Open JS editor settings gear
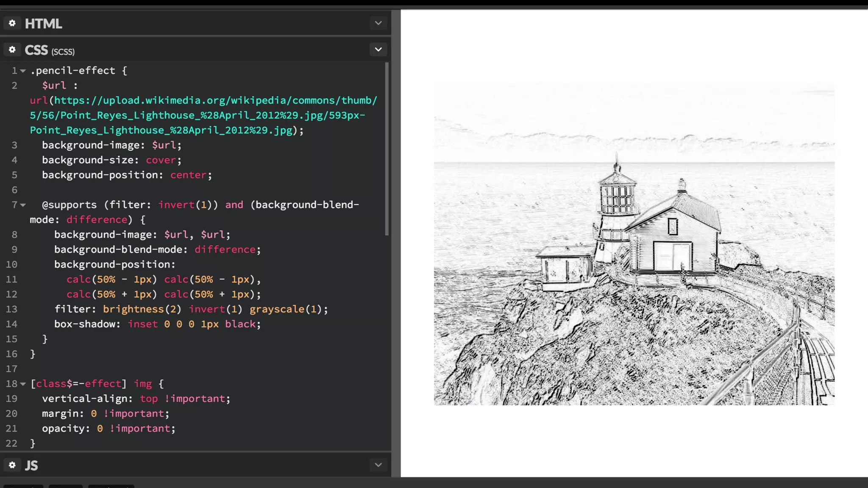This screenshot has width=868, height=488. click(x=12, y=465)
